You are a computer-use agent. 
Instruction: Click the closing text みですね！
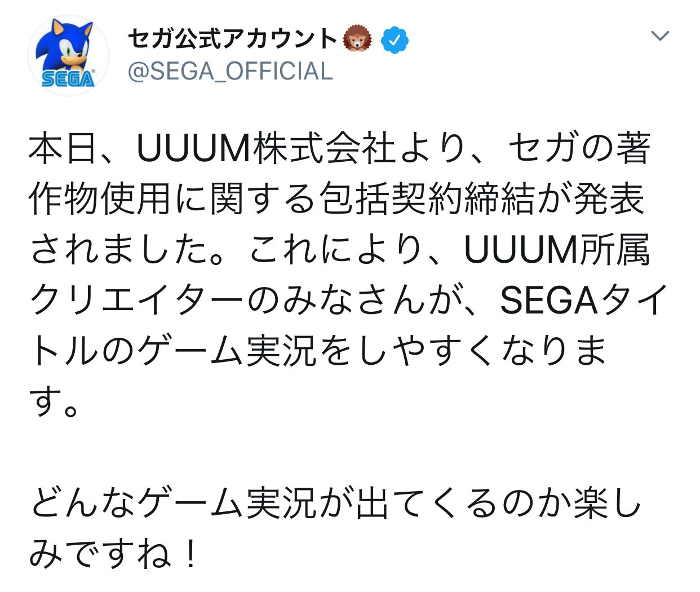pyautogui.click(x=114, y=553)
